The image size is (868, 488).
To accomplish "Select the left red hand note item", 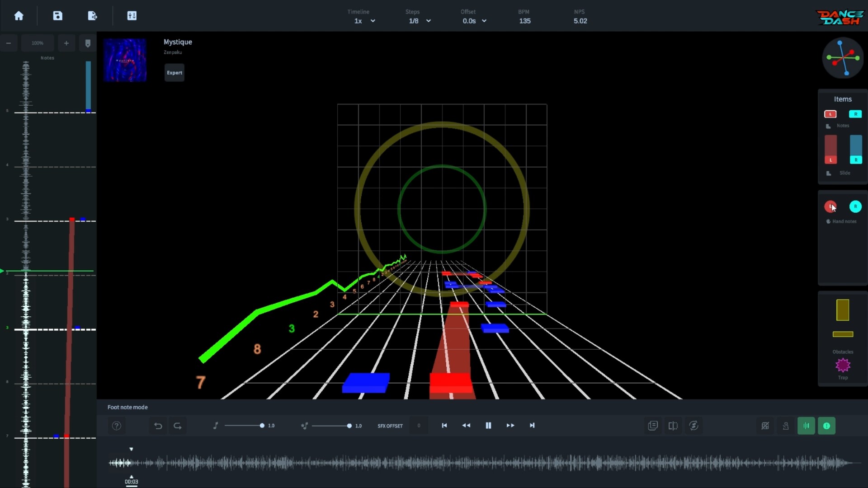I will point(831,206).
